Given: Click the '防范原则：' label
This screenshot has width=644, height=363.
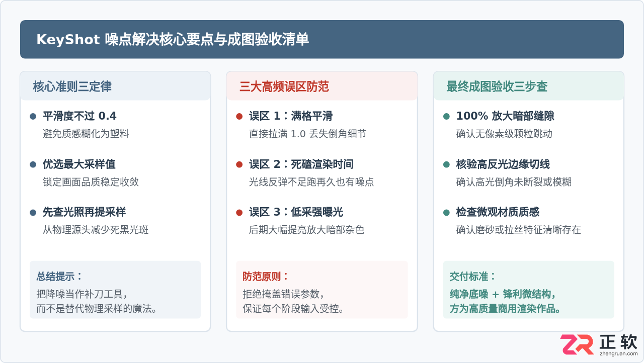Looking at the screenshot, I should (266, 277).
